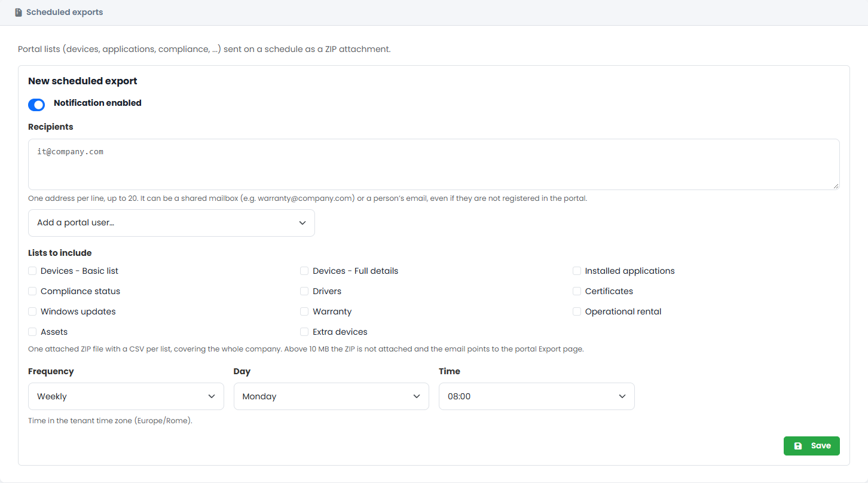Click the Day field label
Image resolution: width=868 pixels, height=483 pixels.
pyautogui.click(x=242, y=371)
